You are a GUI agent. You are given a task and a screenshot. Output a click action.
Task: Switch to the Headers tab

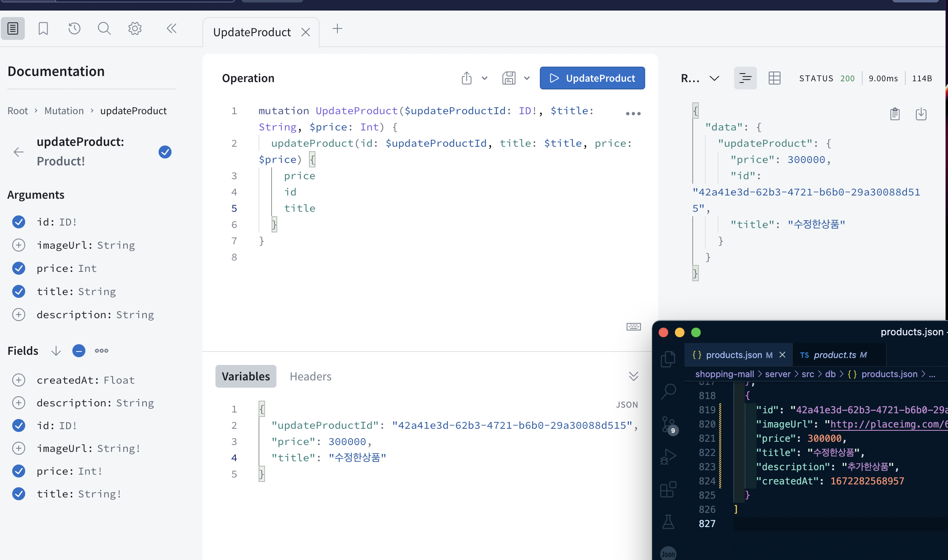click(x=311, y=376)
